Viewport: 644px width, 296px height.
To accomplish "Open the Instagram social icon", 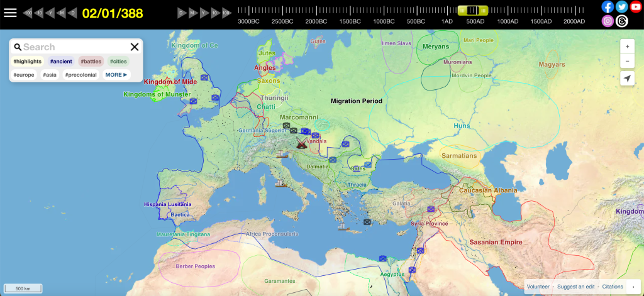I will [608, 21].
